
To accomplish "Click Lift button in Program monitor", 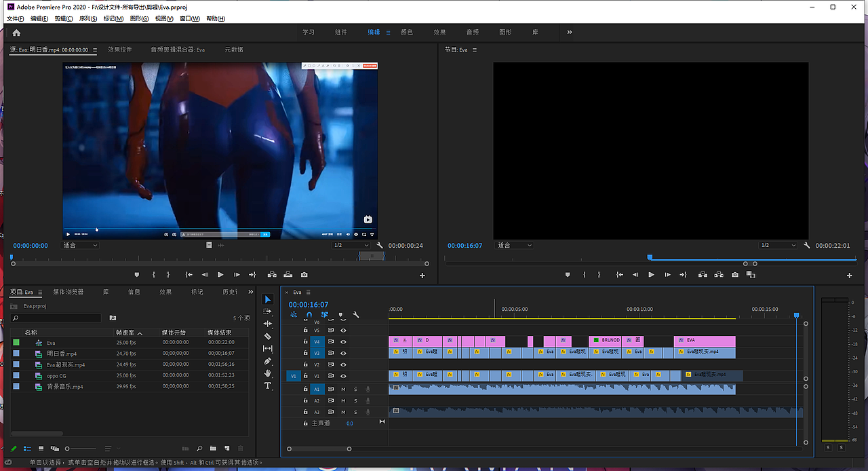I will 703,275.
